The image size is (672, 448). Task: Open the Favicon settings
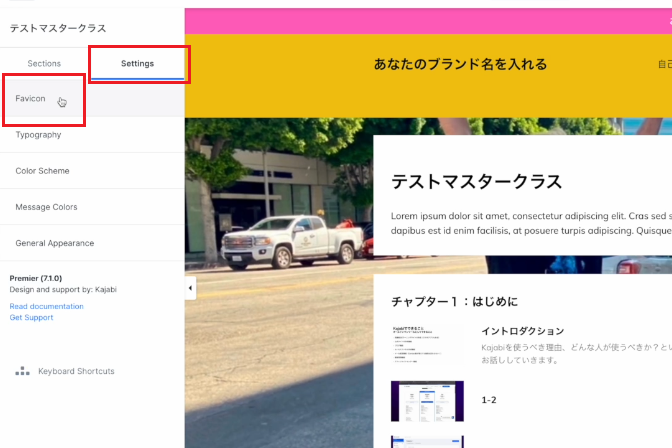(x=92, y=99)
